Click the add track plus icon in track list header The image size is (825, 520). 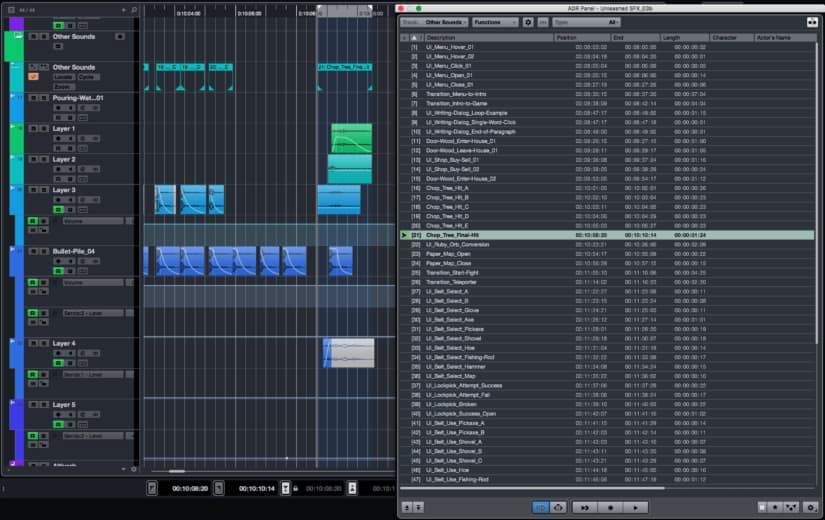(124, 10)
